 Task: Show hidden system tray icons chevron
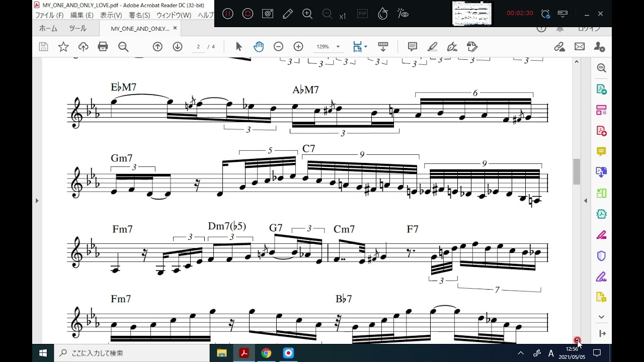tap(521, 353)
